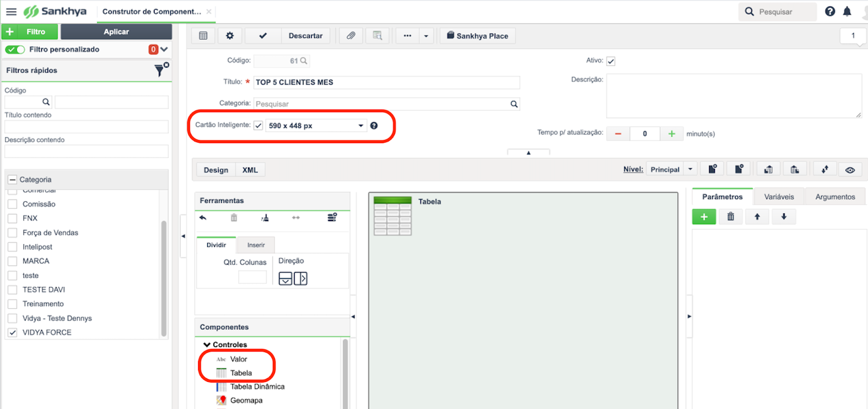The image size is (868, 409).
Task: Switch to the XML tab
Action: tap(250, 170)
